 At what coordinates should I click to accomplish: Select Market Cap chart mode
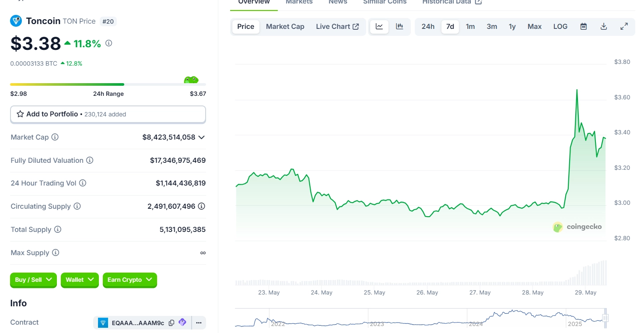click(x=285, y=27)
